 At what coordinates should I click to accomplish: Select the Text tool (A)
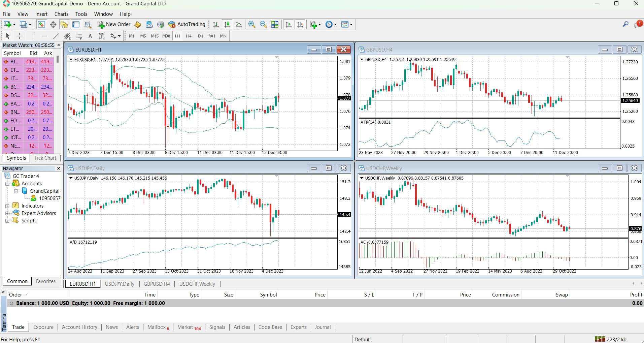(x=90, y=36)
